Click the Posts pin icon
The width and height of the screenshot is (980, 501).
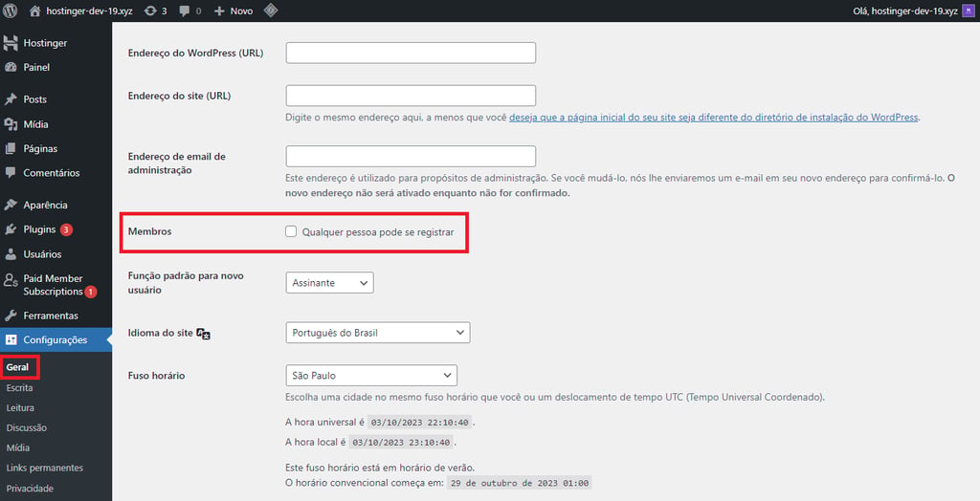11,98
